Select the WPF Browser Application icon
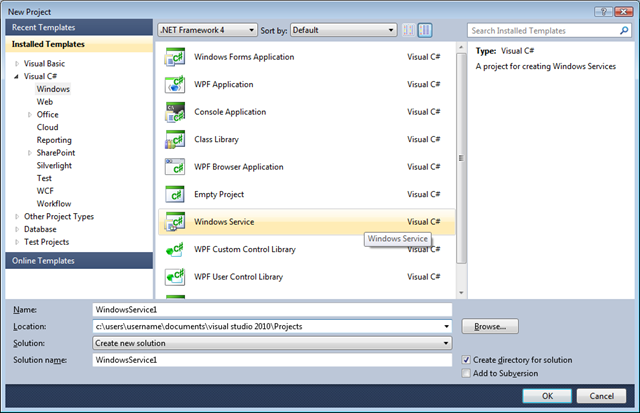The height and width of the screenshot is (413, 640). coord(175,167)
